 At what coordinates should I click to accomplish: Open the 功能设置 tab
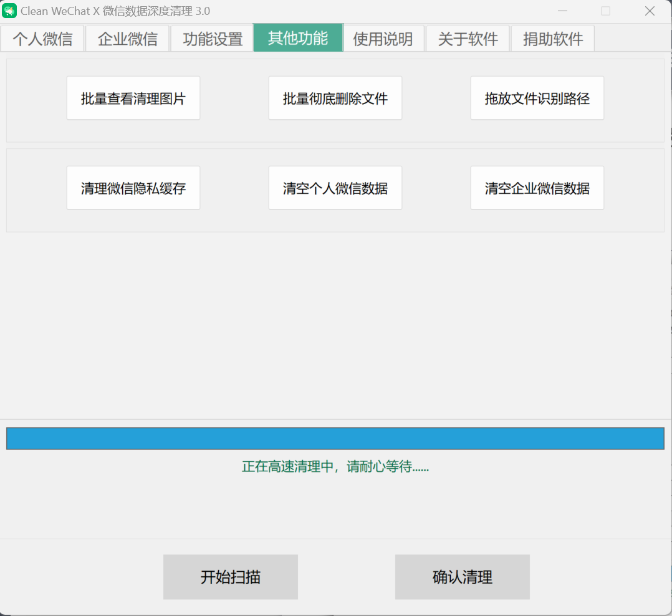tap(213, 39)
